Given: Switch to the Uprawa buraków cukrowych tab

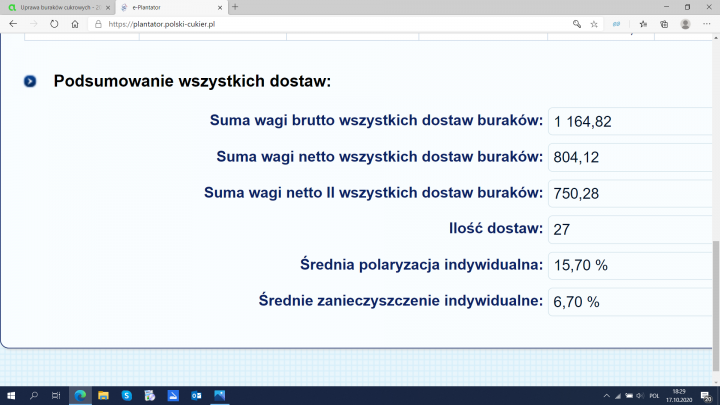Looking at the screenshot, I should point(55,7).
